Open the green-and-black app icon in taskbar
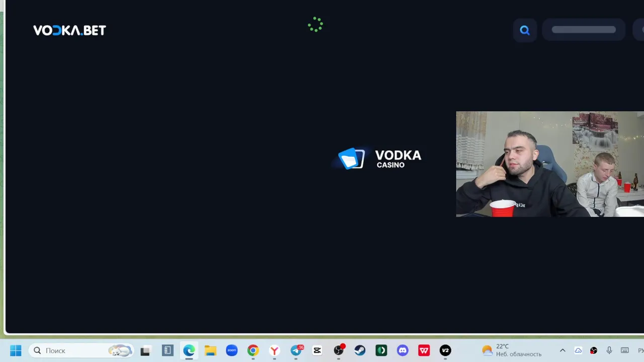 click(x=381, y=350)
